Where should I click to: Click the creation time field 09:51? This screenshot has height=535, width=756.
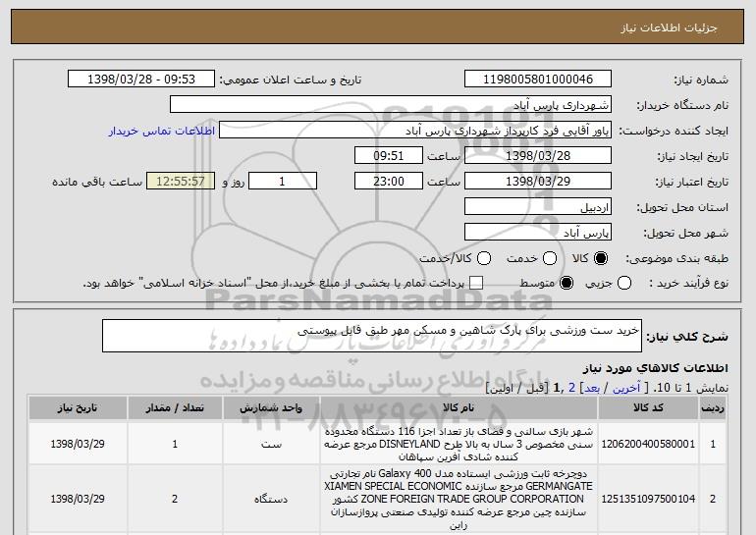click(x=389, y=156)
